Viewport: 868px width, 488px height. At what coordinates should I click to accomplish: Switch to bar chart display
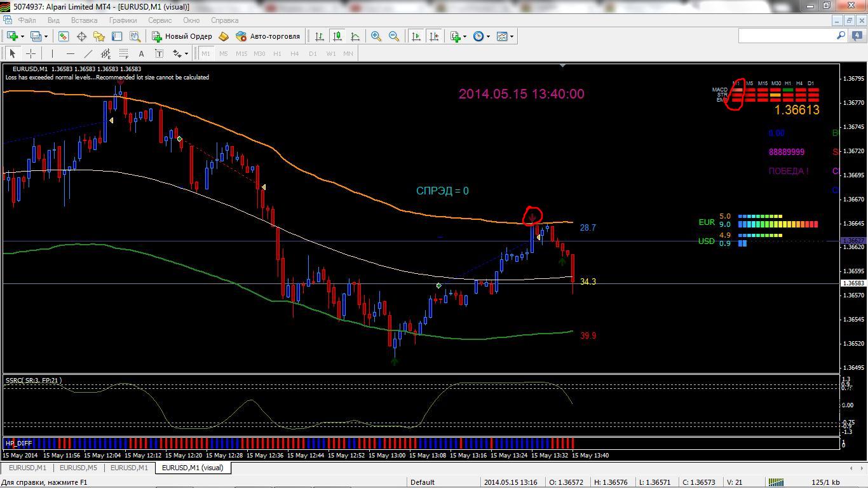320,36
